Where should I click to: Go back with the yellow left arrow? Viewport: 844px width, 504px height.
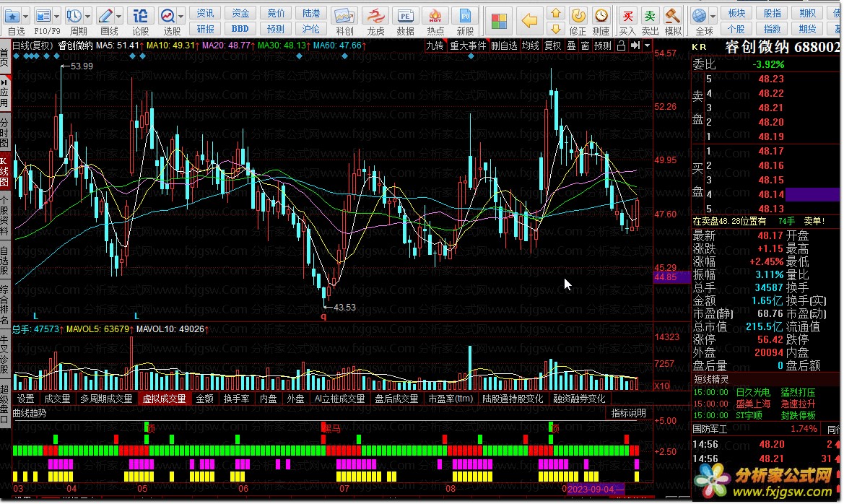pyautogui.click(x=530, y=21)
